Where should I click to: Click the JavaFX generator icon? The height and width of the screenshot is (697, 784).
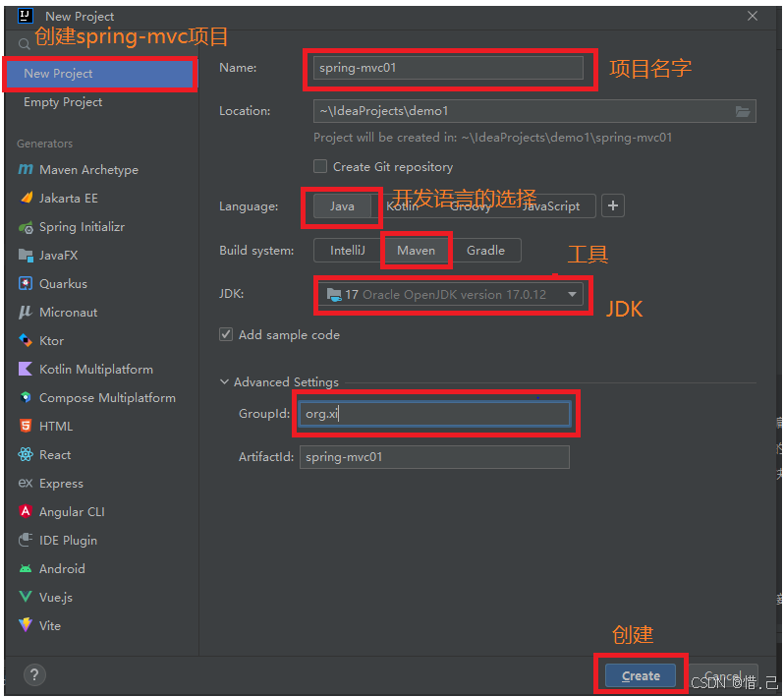(26, 256)
